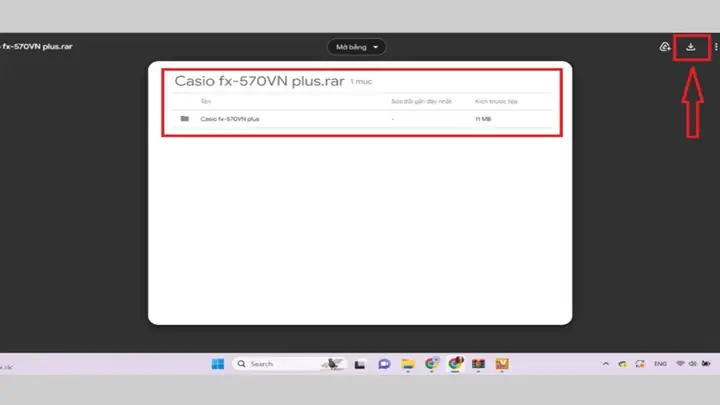The image size is (720, 405).
Task: Expand the 'Mở bằng' open-with dropdown
Action: pos(356,47)
